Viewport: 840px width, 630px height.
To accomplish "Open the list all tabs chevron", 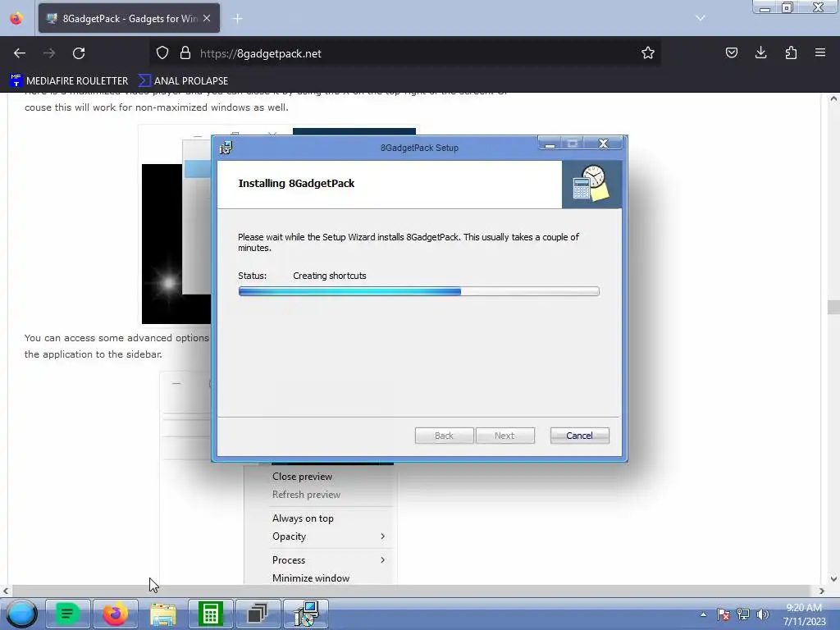I will [x=701, y=18].
